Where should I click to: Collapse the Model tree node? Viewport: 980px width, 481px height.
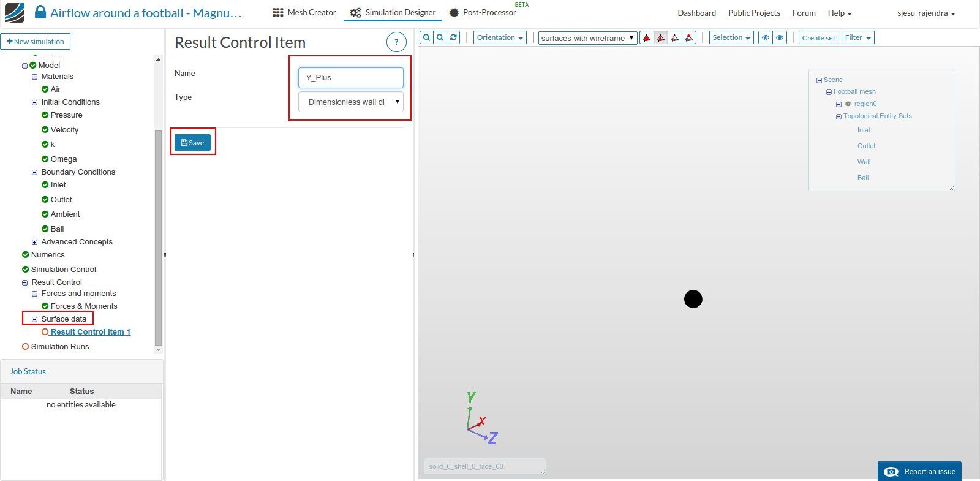click(x=25, y=66)
